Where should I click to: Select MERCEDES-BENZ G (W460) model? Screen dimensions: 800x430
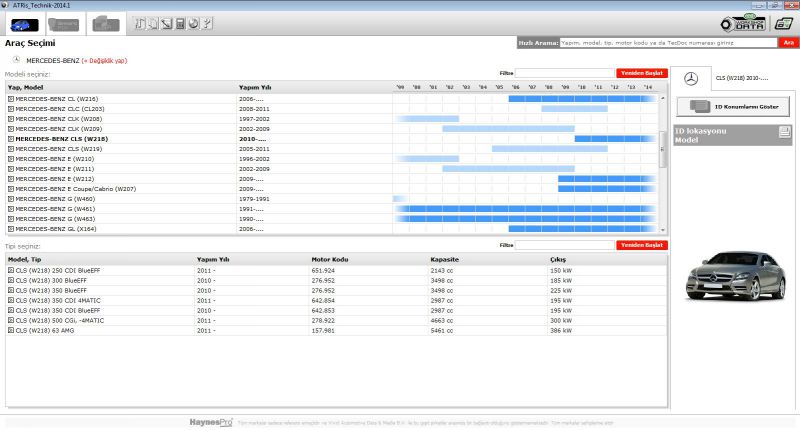pyautogui.click(x=55, y=199)
